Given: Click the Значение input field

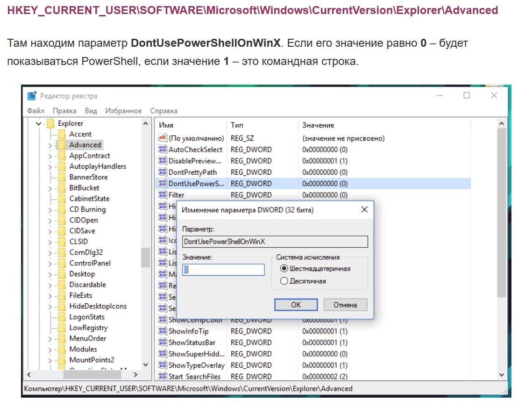Looking at the screenshot, I should coord(223,270).
